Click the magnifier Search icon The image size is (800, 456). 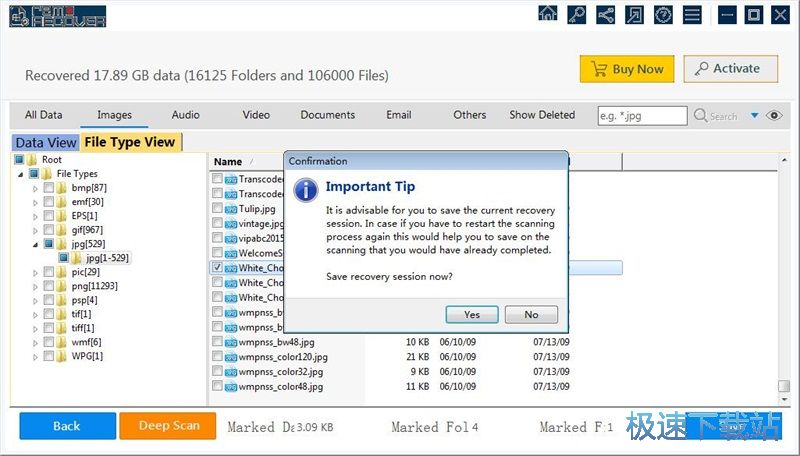coord(700,116)
